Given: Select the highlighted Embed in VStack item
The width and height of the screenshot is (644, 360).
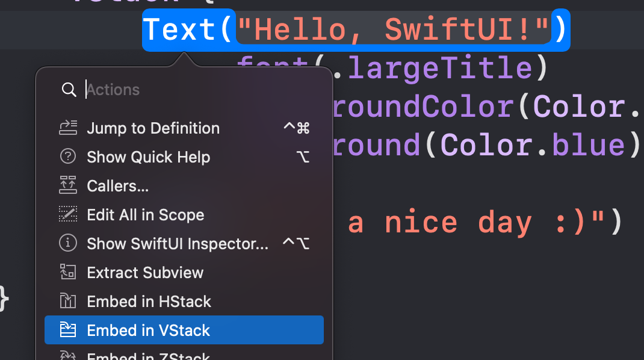Looking at the screenshot, I should coord(184,330).
